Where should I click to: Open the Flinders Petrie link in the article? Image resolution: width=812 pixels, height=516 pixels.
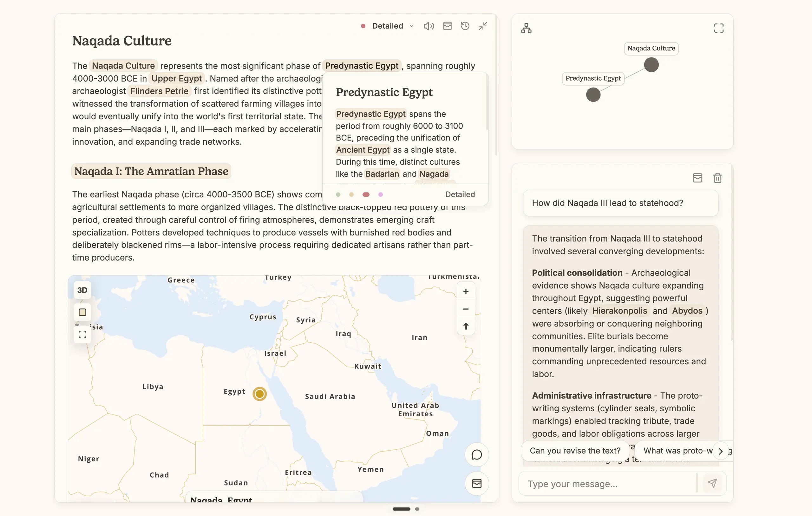coord(159,91)
